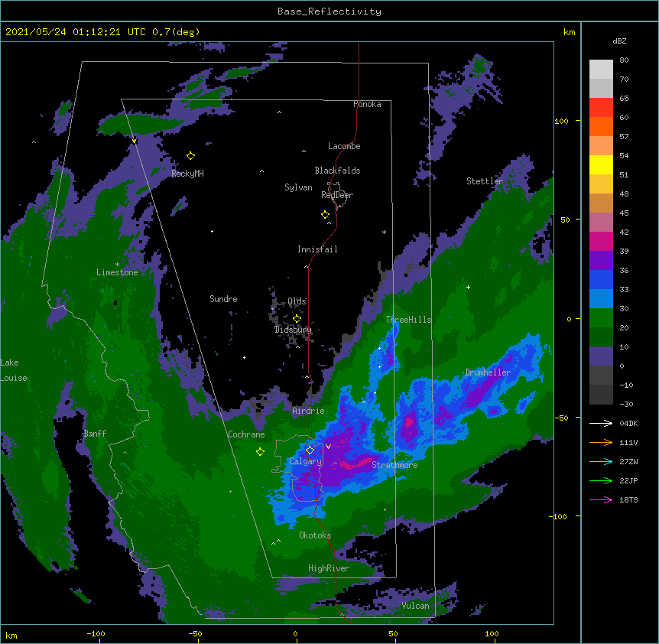659x644 pixels.
Task: Select the bright orange 57-60 dBZ swatch
Action: point(601,126)
